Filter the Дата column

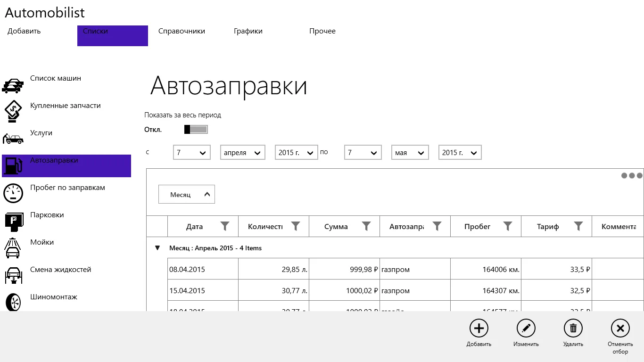[225, 226]
